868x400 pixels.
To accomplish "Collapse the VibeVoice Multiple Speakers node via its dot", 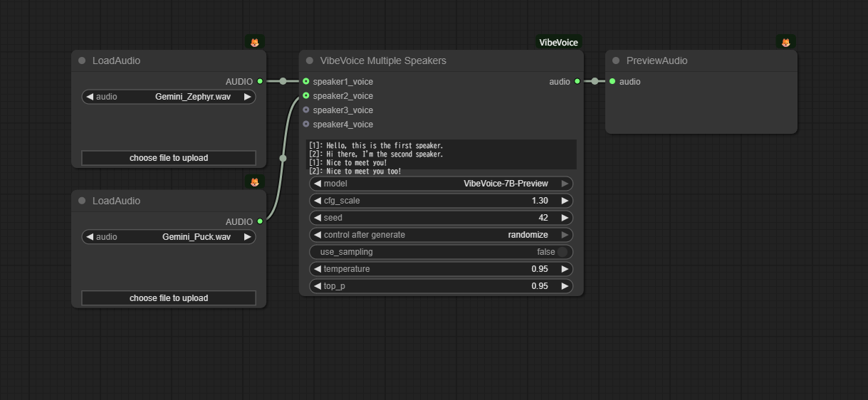I will (x=310, y=60).
